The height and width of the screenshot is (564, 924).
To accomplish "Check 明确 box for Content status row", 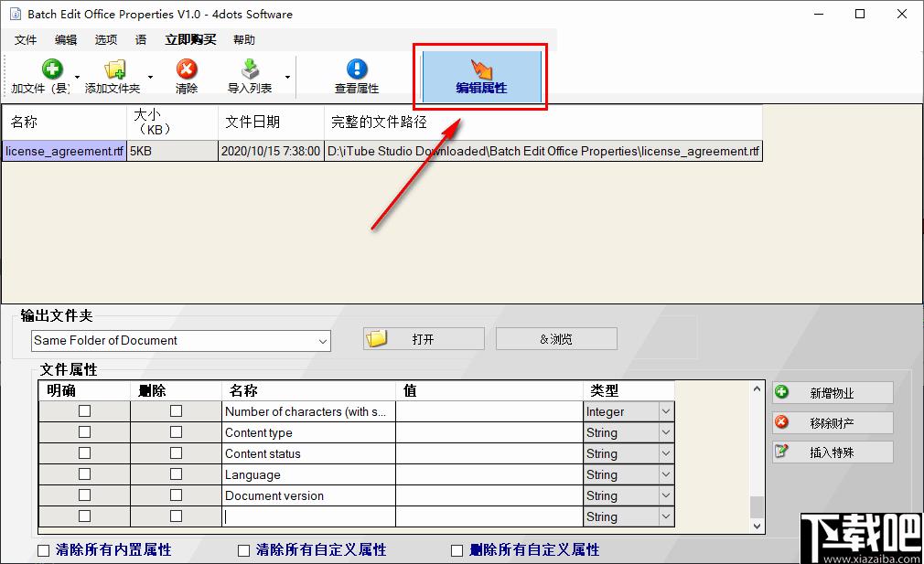I will tap(84, 453).
